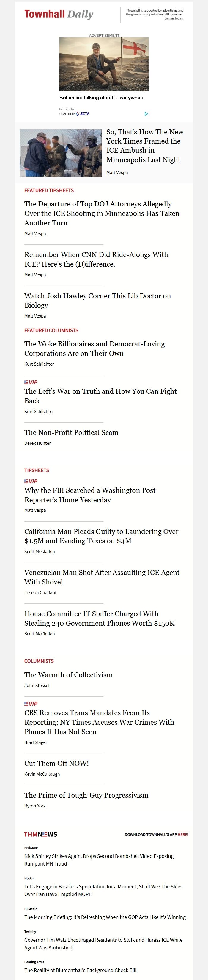Open 'British are talking about it everywhere' ad text
This screenshot has width=208, height=980.
pyautogui.click(x=102, y=98)
